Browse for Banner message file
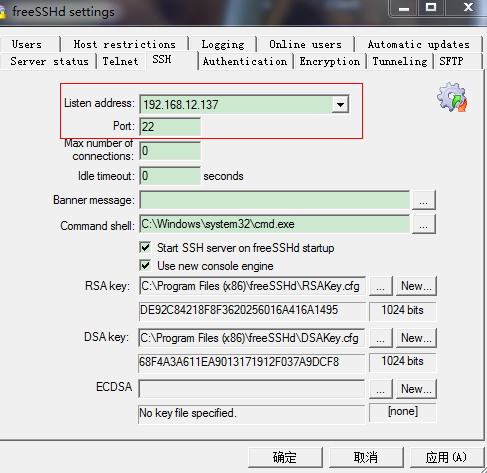 [424, 200]
